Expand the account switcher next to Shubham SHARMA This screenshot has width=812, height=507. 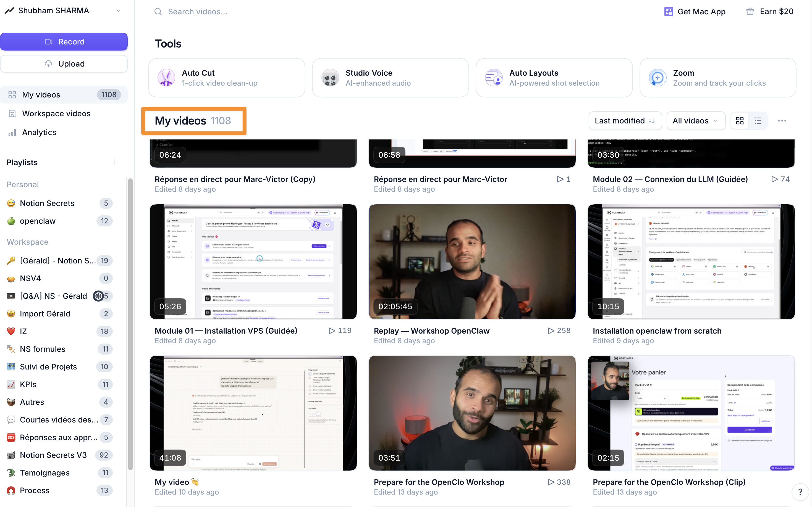[118, 10]
